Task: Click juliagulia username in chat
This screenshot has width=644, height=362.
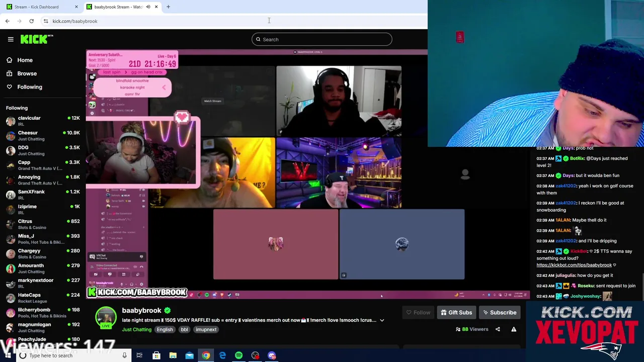Action: tap(566, 276)
